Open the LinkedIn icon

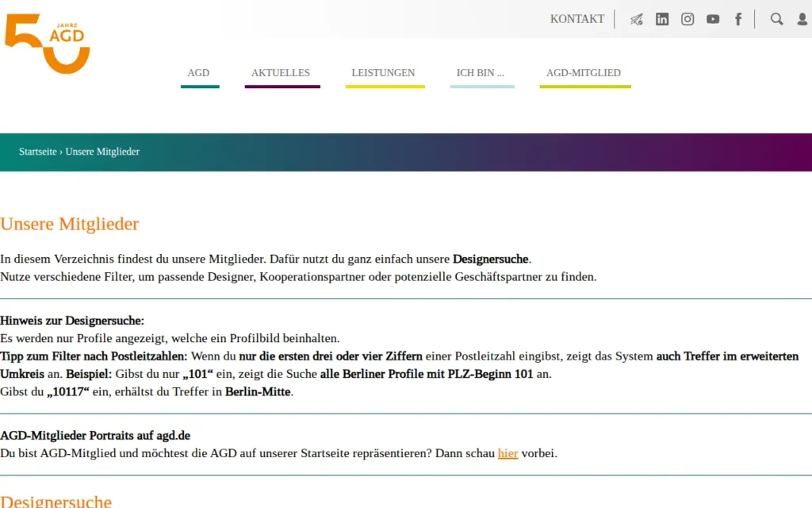tap(662, 19)
